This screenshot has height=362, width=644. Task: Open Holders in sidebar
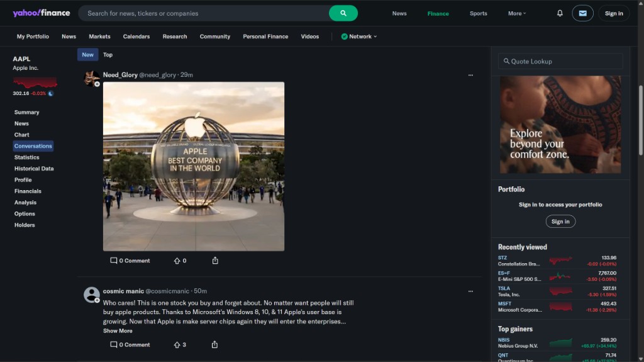tap(25, 225)
